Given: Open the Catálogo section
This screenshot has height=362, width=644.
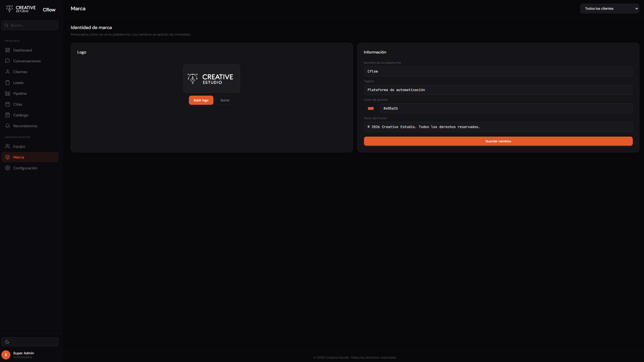Looking at the screenshot, I should (x=30, y=115).
